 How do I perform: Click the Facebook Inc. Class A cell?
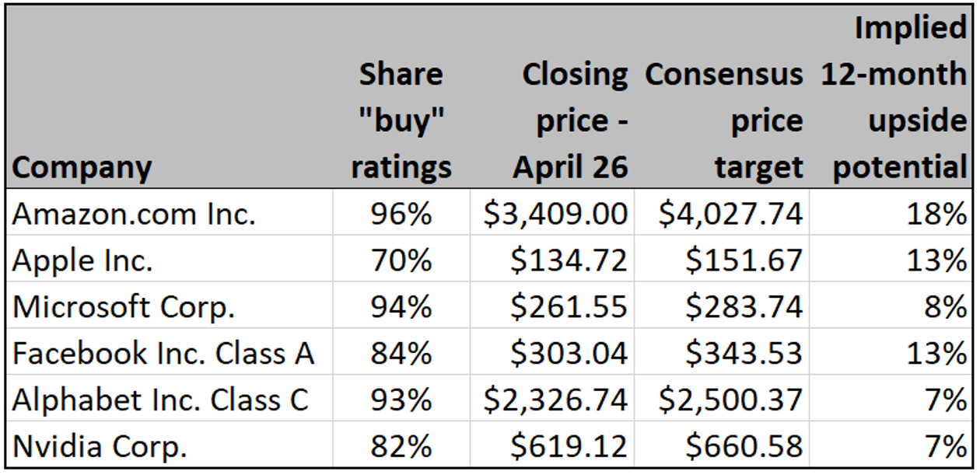[163, 354]
